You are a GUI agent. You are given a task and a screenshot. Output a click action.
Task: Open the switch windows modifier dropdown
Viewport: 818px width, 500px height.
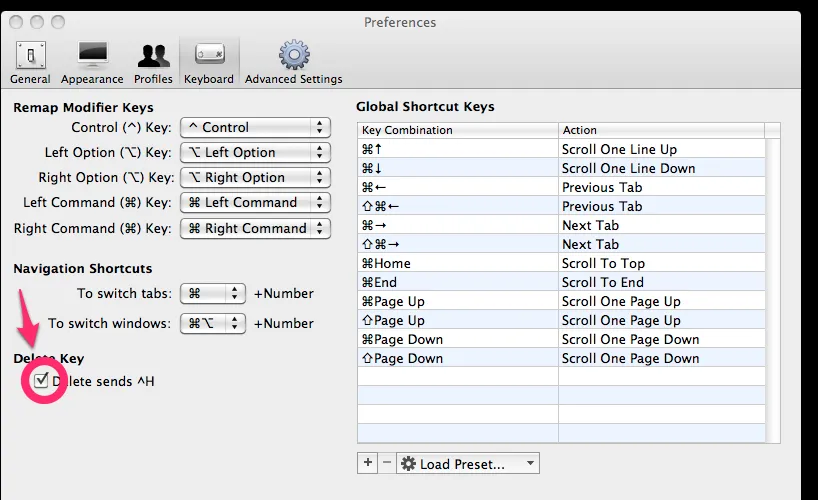pyautogui.click(x=213, y=324)
